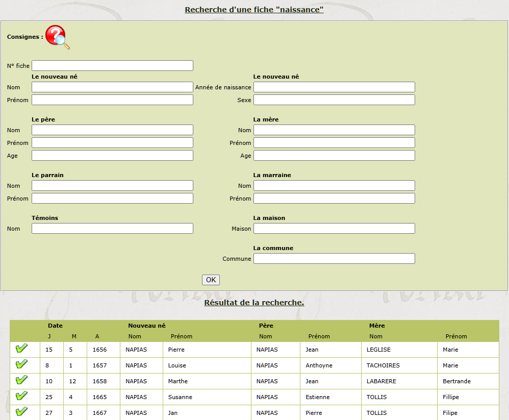Focus the Sexe input box
Screen dimensions: 509x420
point(334,100)
